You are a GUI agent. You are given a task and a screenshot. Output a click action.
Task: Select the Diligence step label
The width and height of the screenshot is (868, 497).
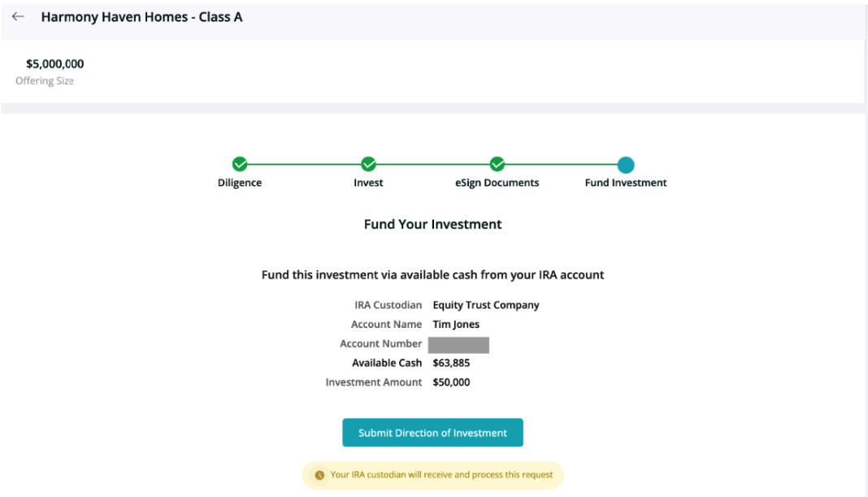tap(239, 182)
